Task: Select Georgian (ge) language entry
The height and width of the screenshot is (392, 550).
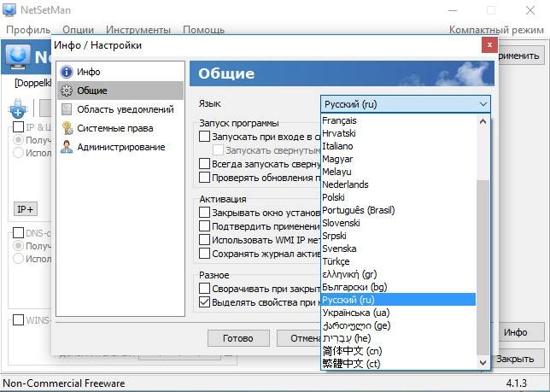Action: (x=399, y=325)
